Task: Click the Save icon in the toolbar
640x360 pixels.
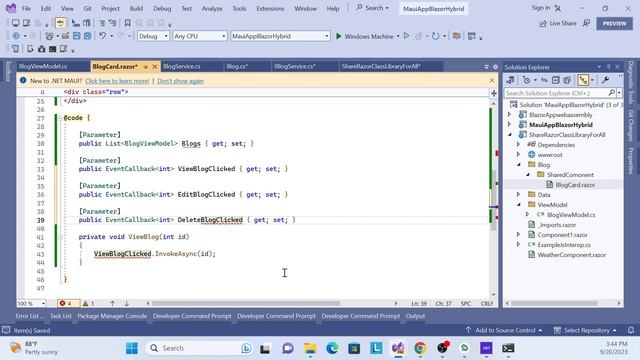Action: click(76, 36)
